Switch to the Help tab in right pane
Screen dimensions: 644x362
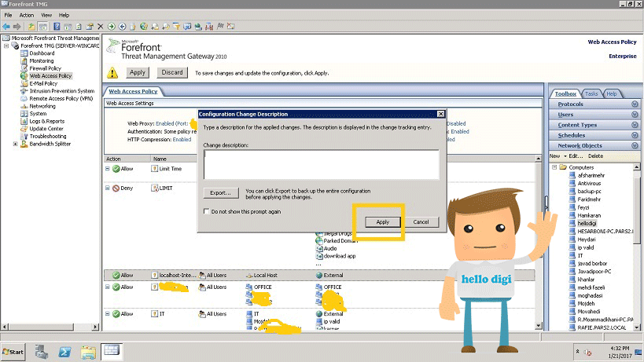click(x=612, y=93)
